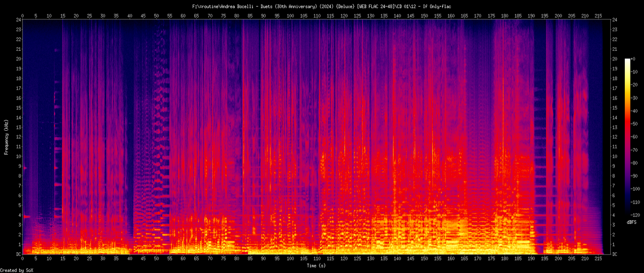
Task: Click '40' on the top time axis
Action: 130,15
